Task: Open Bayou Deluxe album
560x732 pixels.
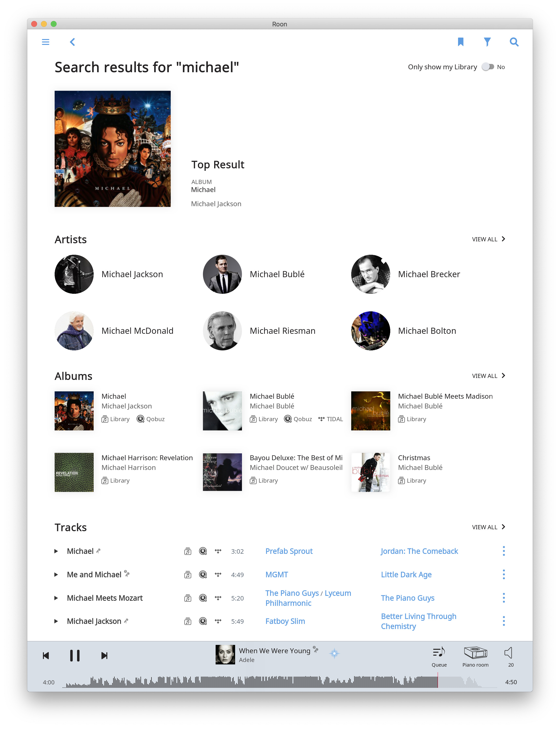Action: point(296,457)
